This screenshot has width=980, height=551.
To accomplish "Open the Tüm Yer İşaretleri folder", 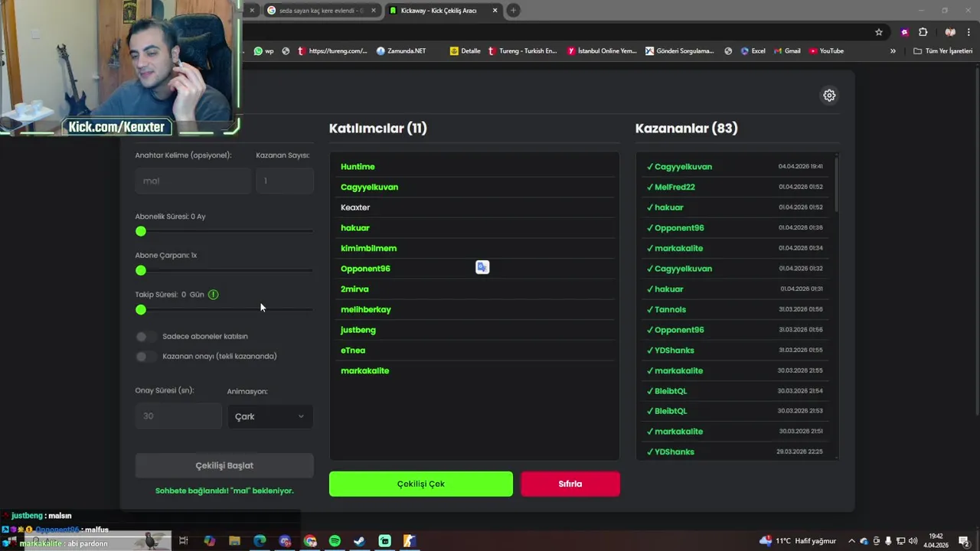I will (x=942, y=51).
